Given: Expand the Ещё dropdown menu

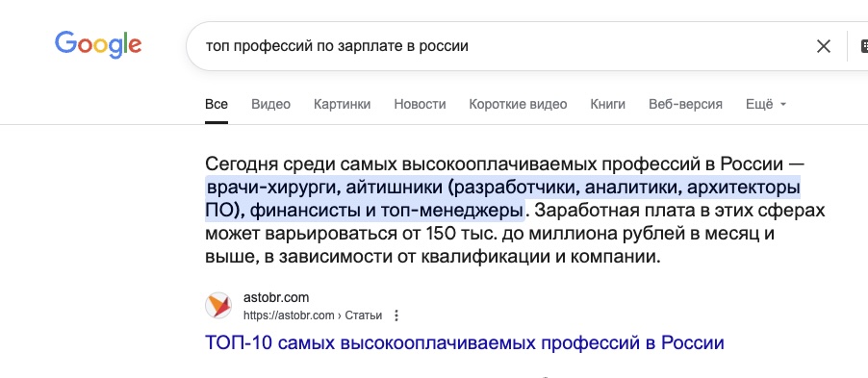Looking at the screenshot, I should [x=766, y=104].
